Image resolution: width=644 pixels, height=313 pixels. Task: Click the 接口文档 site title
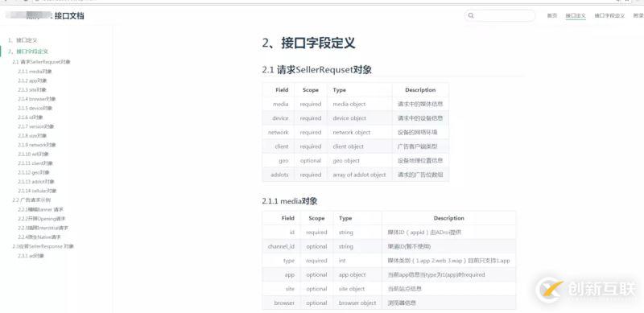[x=69, y=16]
